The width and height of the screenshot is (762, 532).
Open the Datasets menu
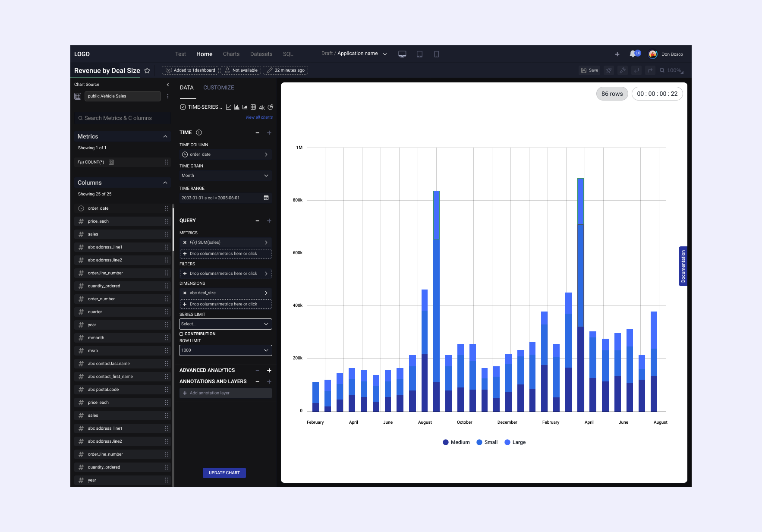click(x=261, y=54)
